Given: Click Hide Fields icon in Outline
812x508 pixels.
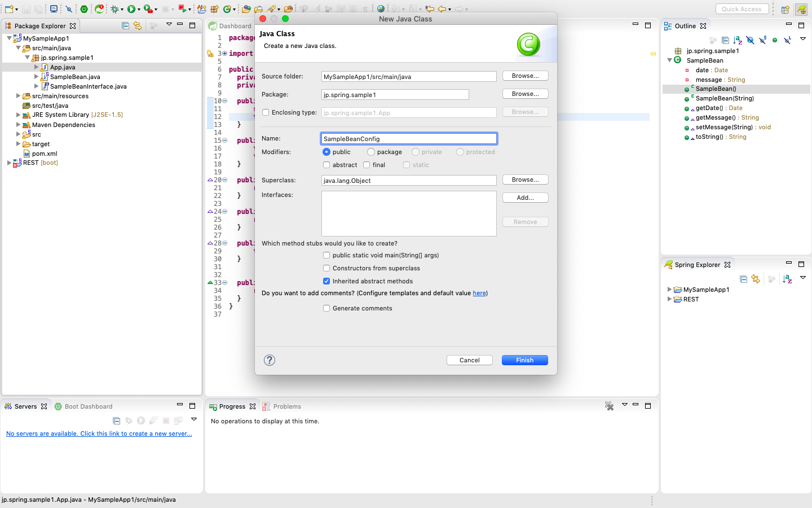Looking at the screenshot, I should (x=751, y=40).
